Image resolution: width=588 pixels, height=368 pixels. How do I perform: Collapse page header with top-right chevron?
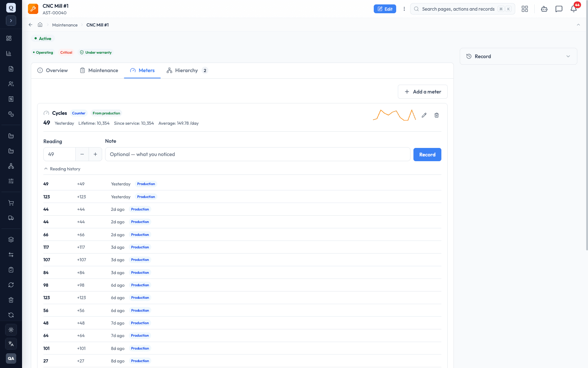click(x=578, y=25)
